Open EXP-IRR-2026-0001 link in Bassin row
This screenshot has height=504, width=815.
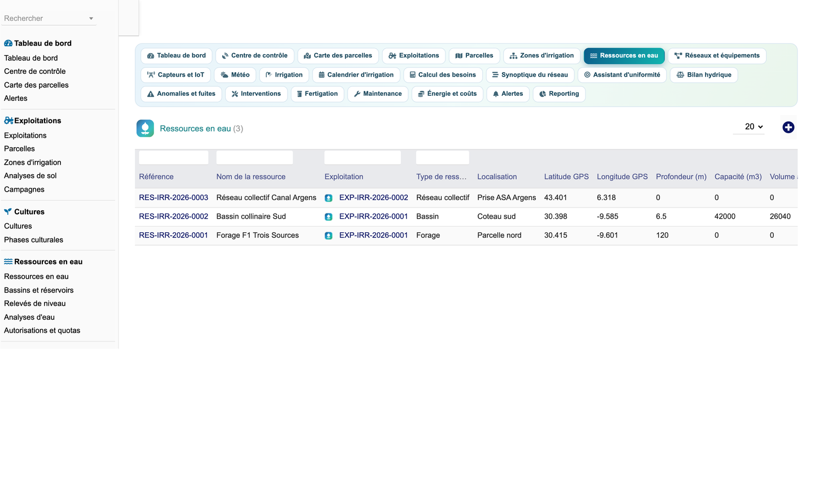click(373, 217)
